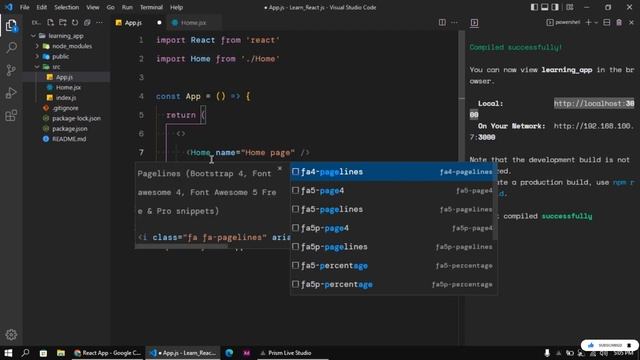The image size is (640, 360).
Task: Close the terminal panel
Action: (x=631, y=22)
